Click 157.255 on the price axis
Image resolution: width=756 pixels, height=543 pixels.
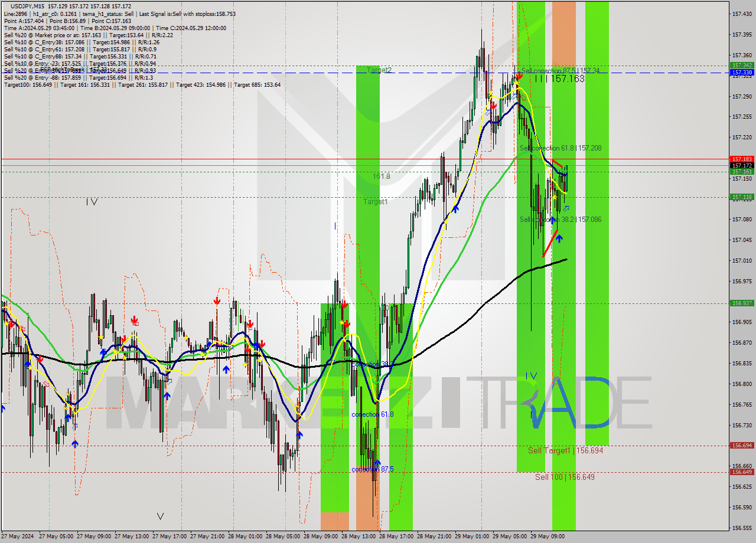742,117
